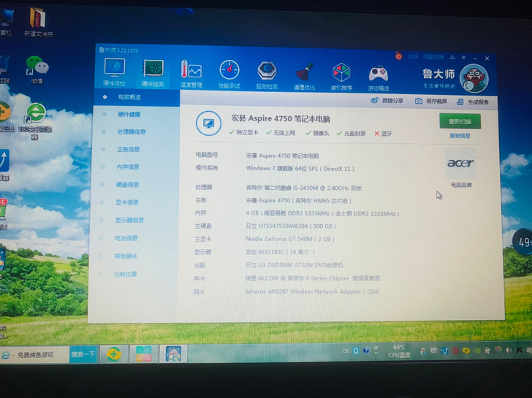Click the AUO183C display value text

click(x=280, y=252)
